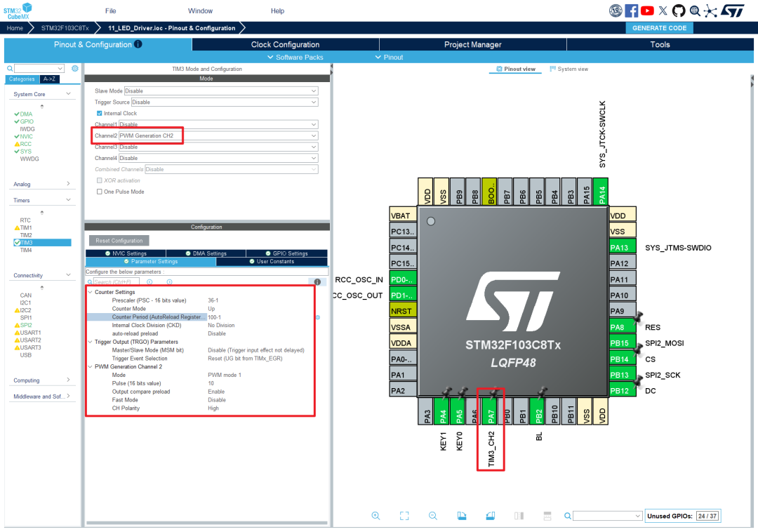The height and width of the screenshot is (532, 758).
Task: Click the STM32F103C8Tx breadcrumb
Action: 65,28
